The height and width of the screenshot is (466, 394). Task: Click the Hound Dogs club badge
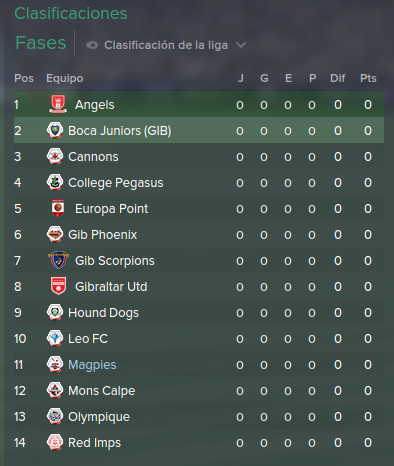click(55, 312)
